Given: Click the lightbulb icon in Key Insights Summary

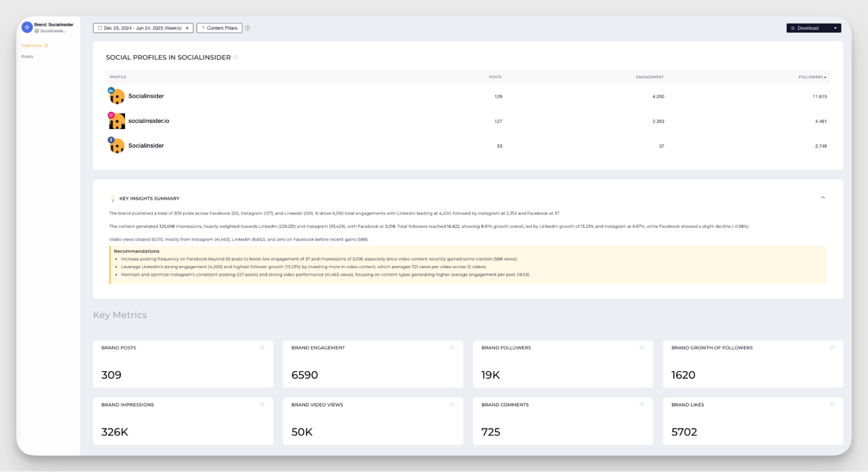Looking at the screenshot, I should (113, 199).
